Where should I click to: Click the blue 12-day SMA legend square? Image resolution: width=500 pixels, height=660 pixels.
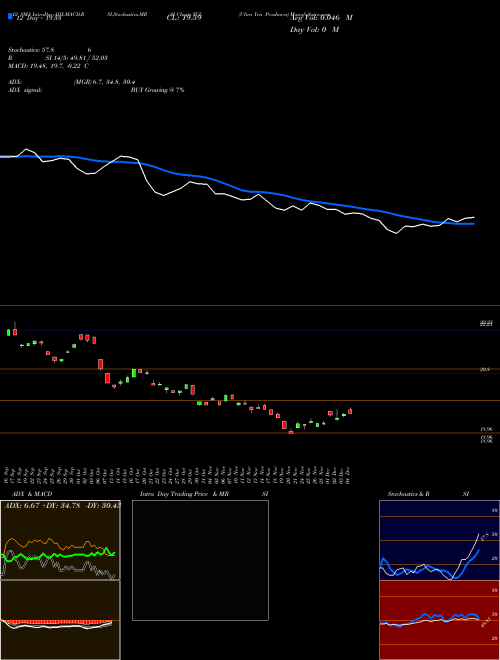click(10, 16)
